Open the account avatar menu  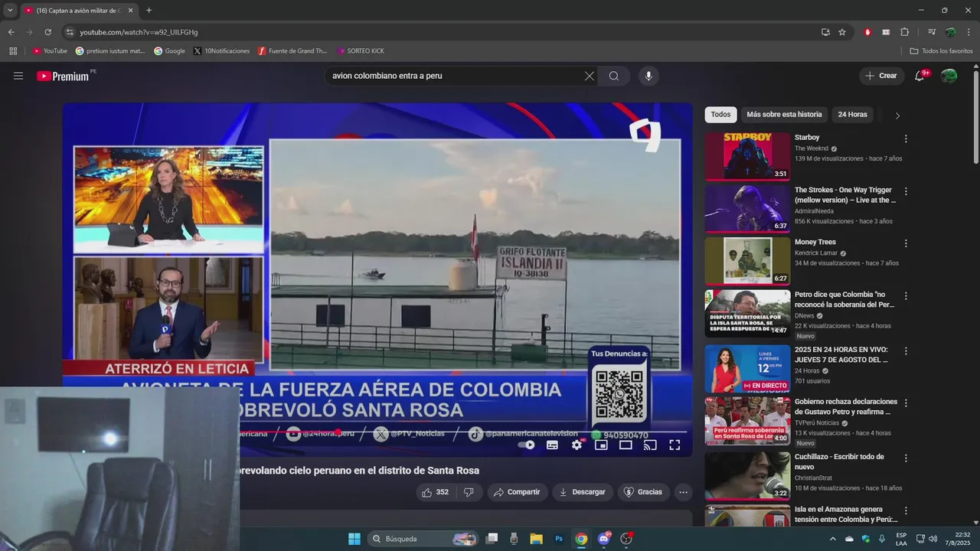(x=949, y=76)
